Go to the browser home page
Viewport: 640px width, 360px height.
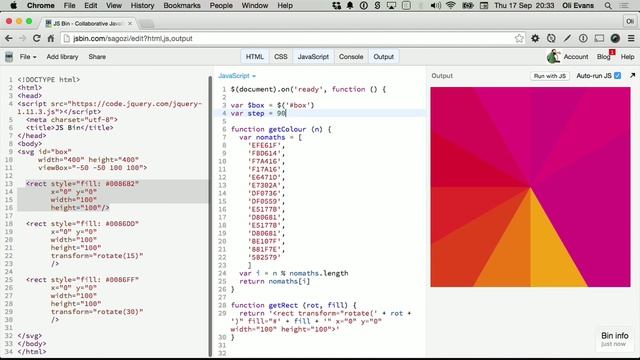[51, 38]
